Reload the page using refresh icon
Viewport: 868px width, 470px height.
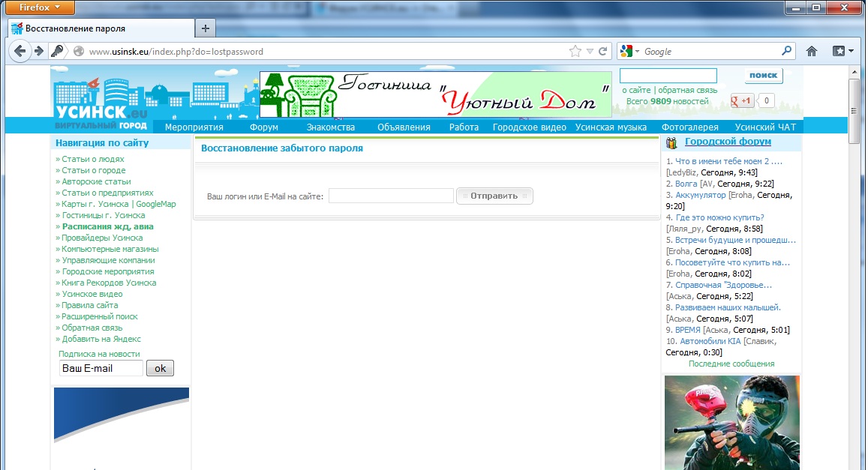(604, 52)
